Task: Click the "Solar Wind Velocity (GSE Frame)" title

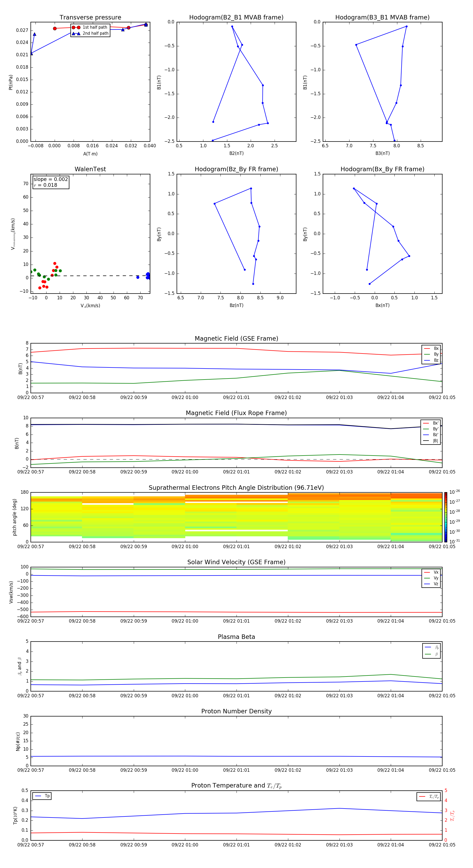Action: (236, 562)
